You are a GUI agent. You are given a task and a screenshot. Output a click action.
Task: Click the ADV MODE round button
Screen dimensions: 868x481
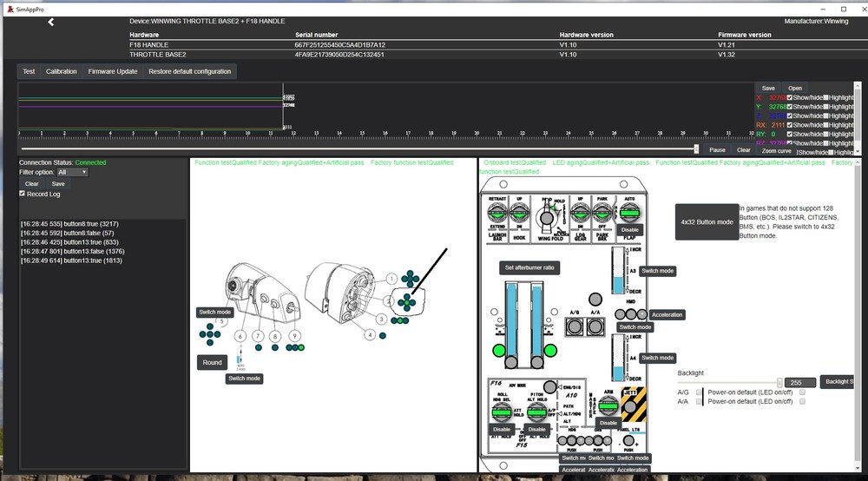[549, 386]
